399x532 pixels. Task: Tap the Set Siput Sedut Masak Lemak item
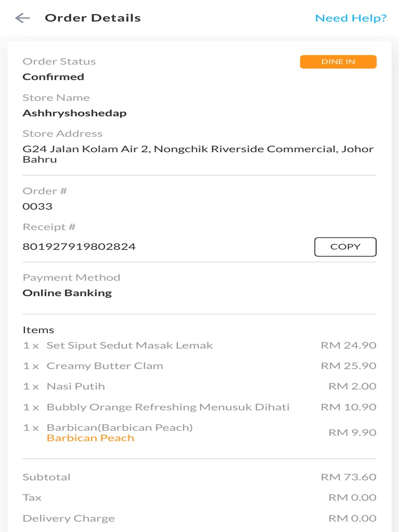[129, 345]
